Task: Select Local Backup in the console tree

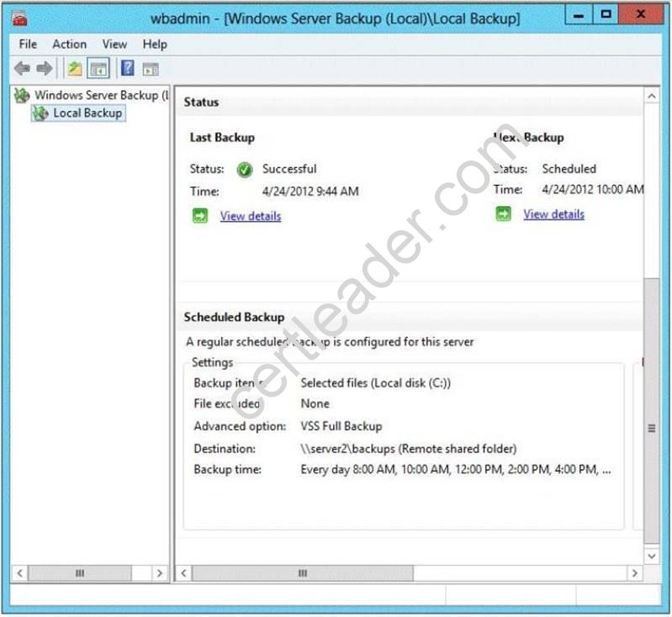Action: tap(87, 113)
